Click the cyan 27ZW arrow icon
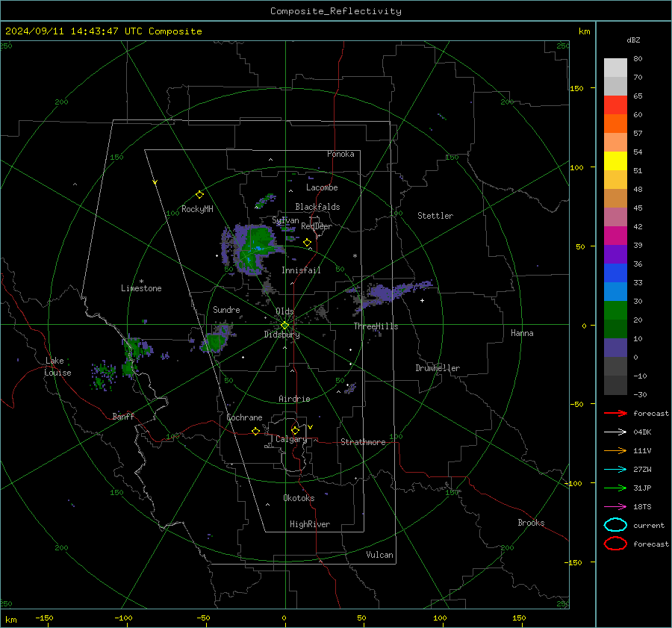The image size is (672, 628). [615, 470]
